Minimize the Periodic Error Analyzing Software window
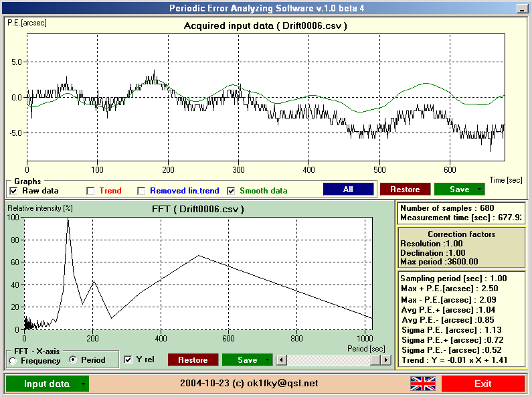 520,8
